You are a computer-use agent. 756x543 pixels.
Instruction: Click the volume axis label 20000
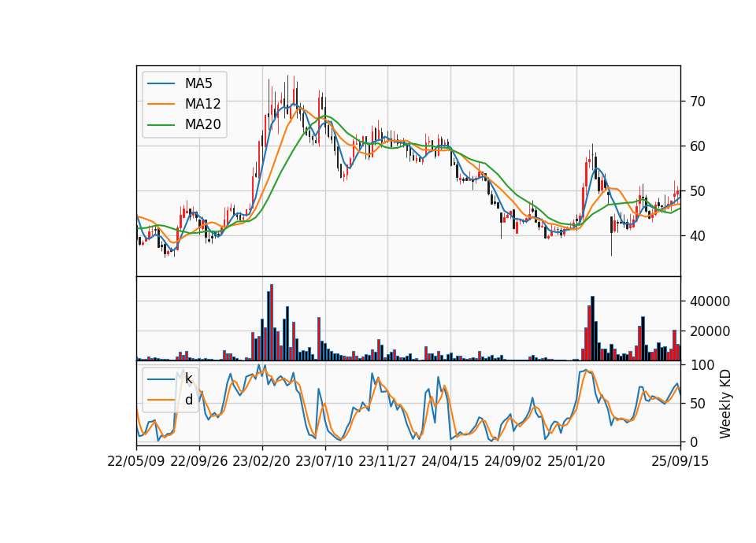click(710, 331)
